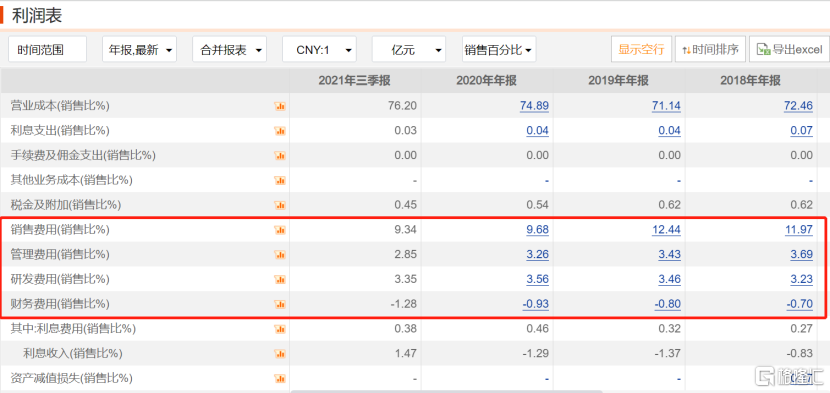Screen dimensions: 830x393
Task: Open chart icon for 其中:利息费用 row
Action: 280,329
